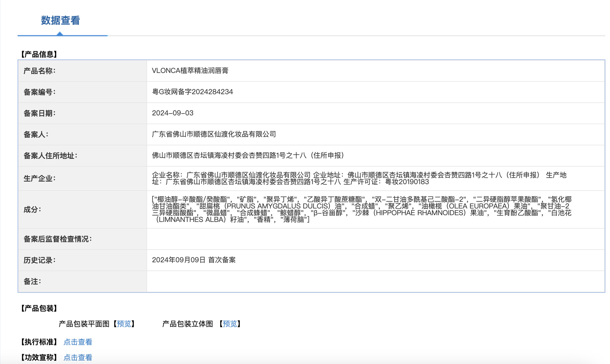The width and height of the screenshot is (610, 364).
Task: Click the 备案人 company name value
Action: point(213,134)
